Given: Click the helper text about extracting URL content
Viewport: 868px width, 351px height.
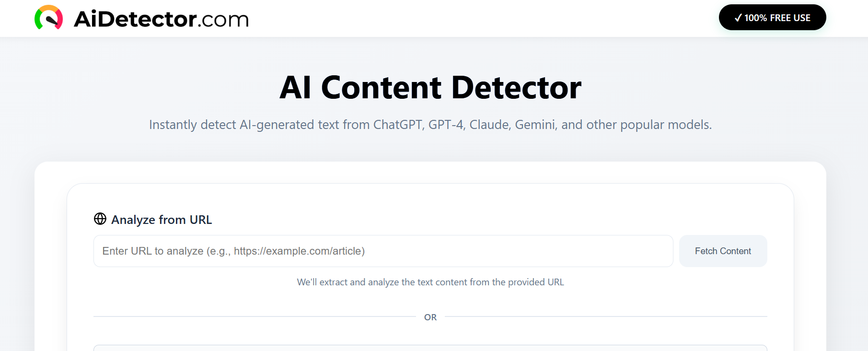Looking at the screenshot, I should coord(430,282).
